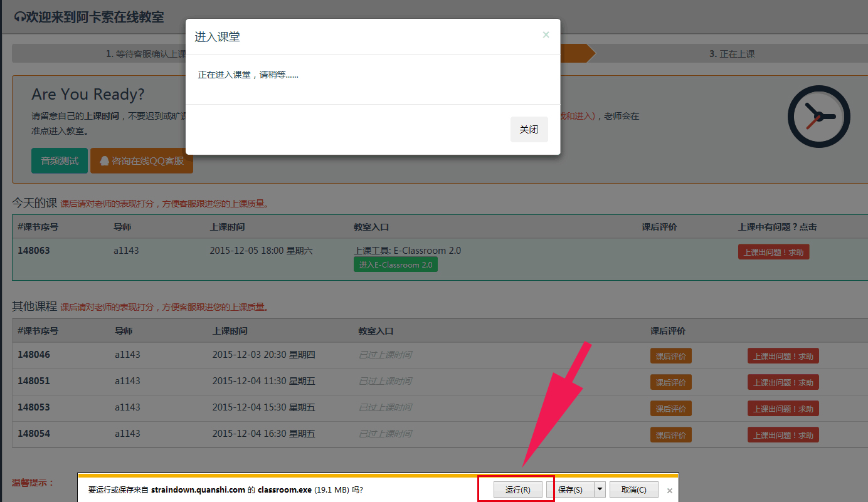Rate lesson 148046 with 课后评价
868x502 pixels.
pyautogui.click(x=670, y=356)
